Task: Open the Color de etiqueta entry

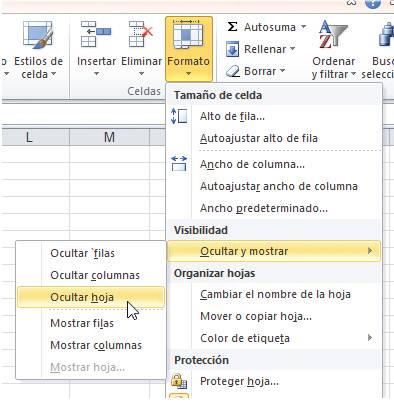Action: (274, 338)
